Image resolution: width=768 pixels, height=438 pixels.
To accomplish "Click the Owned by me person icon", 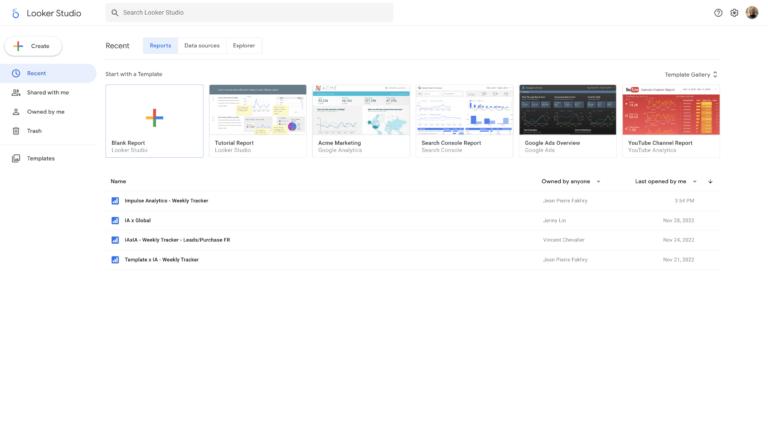I will (x=16, y=112).
